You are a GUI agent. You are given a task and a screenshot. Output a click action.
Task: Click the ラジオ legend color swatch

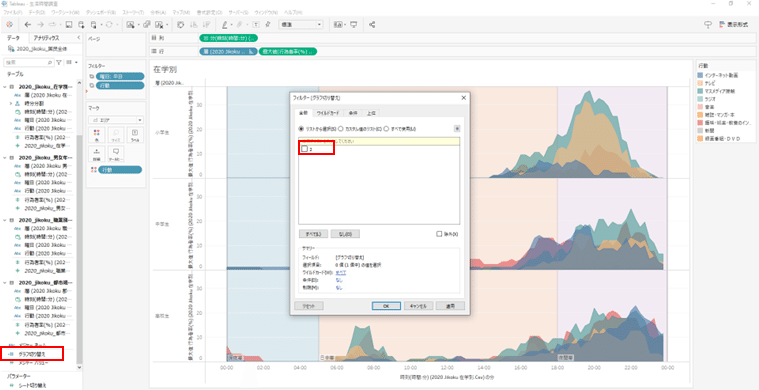[x=701, y=99]
